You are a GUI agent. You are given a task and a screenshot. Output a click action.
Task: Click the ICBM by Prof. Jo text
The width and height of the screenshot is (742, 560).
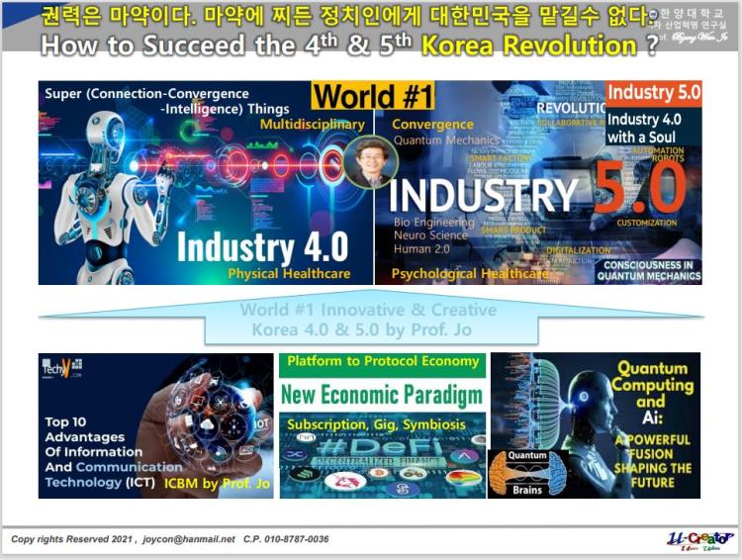point(216,484)
